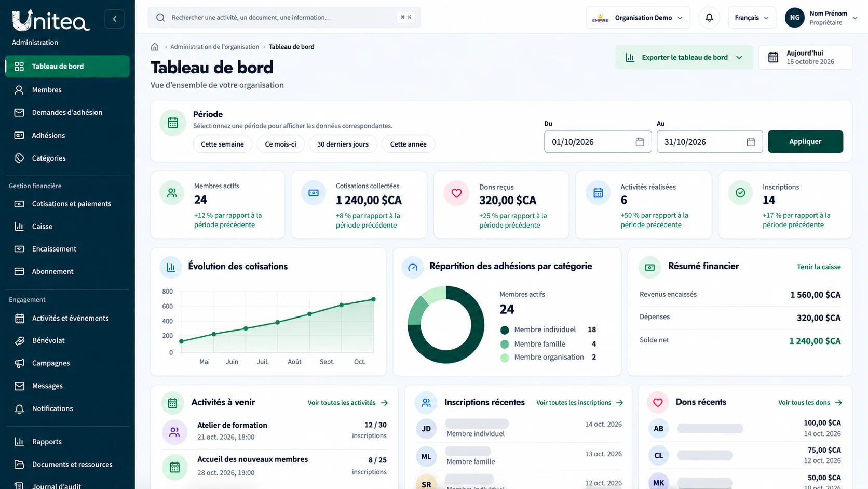Click the NG user avatar
This screenshot has width=868, height=489.
[795, 18]
